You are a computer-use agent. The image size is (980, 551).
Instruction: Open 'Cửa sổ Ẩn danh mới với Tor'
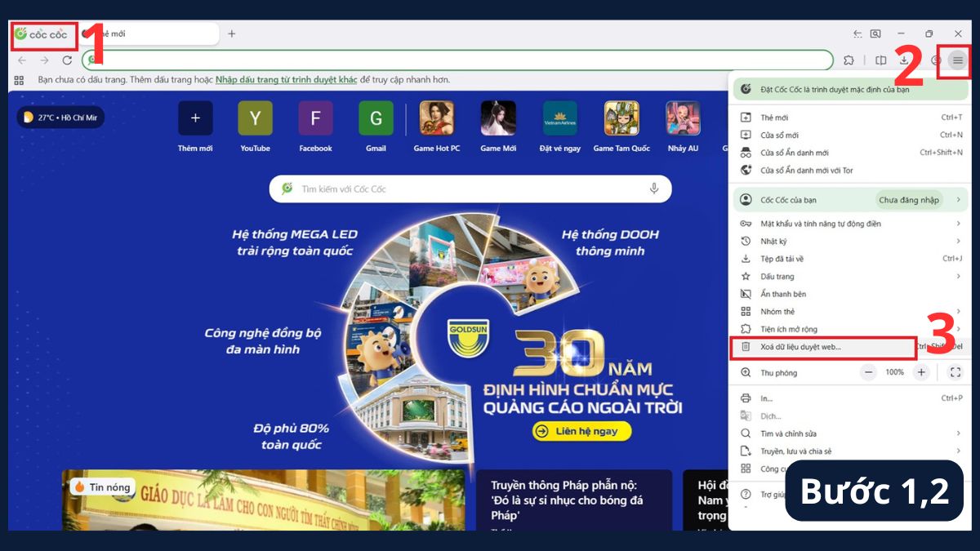pos(850,170)
